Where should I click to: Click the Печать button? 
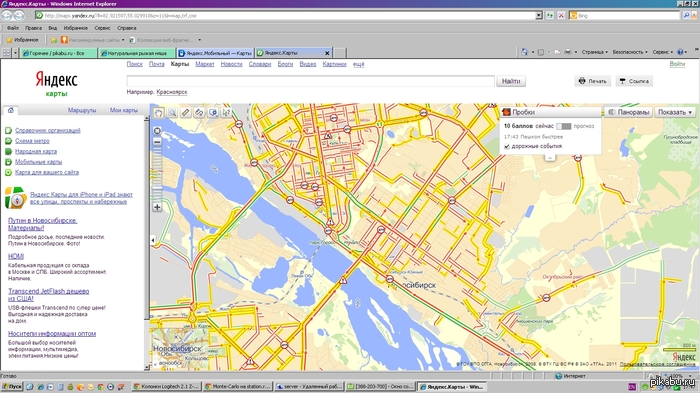592,81
